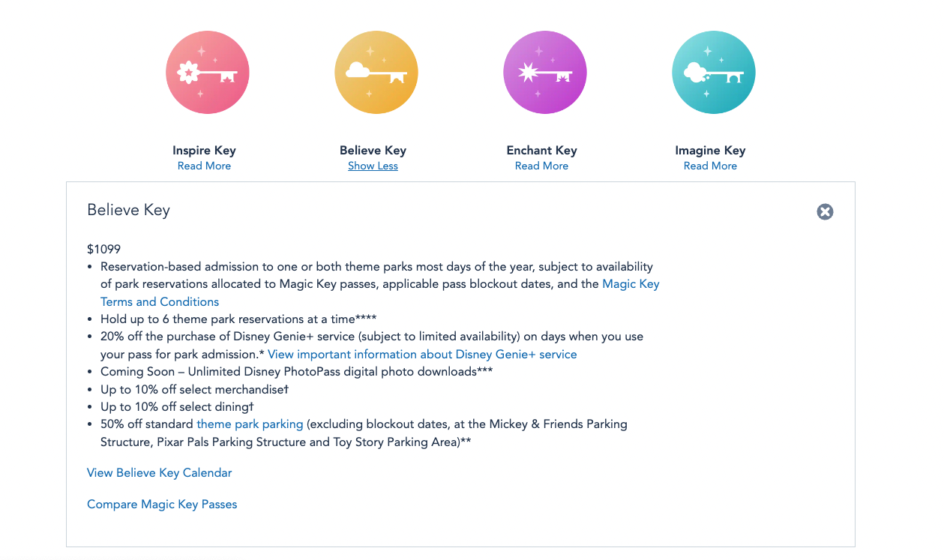Image resolution: width=944 pixels, height=560 pixels.
Task: Expand Inspire Key with Read More
Action: pyautogui.click(x=204, y=166)
